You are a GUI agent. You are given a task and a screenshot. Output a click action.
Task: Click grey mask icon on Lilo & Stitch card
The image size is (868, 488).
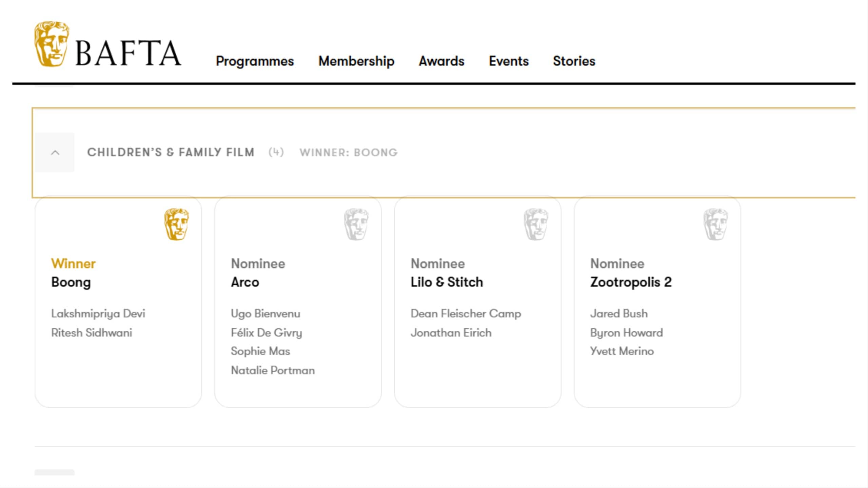coord(536,224)
